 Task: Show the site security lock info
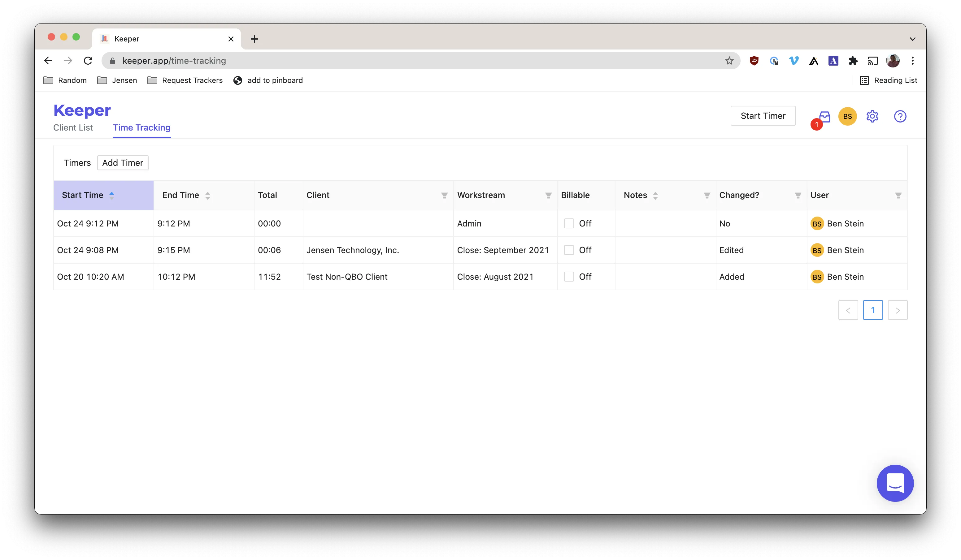[x=112, y=61]
